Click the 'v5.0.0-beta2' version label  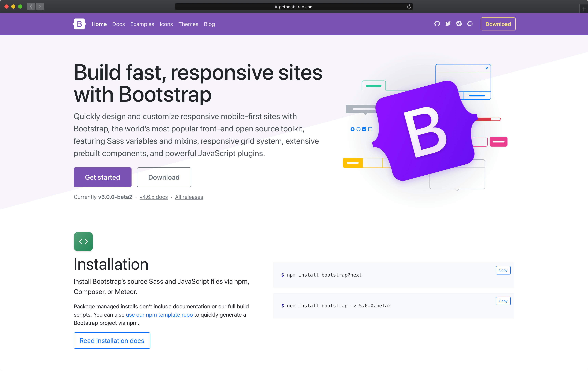(x=116, y=197)
